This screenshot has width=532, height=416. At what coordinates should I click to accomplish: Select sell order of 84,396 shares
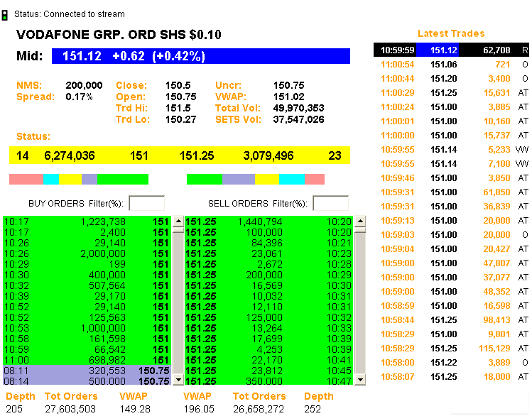click(x=268, y=243)
